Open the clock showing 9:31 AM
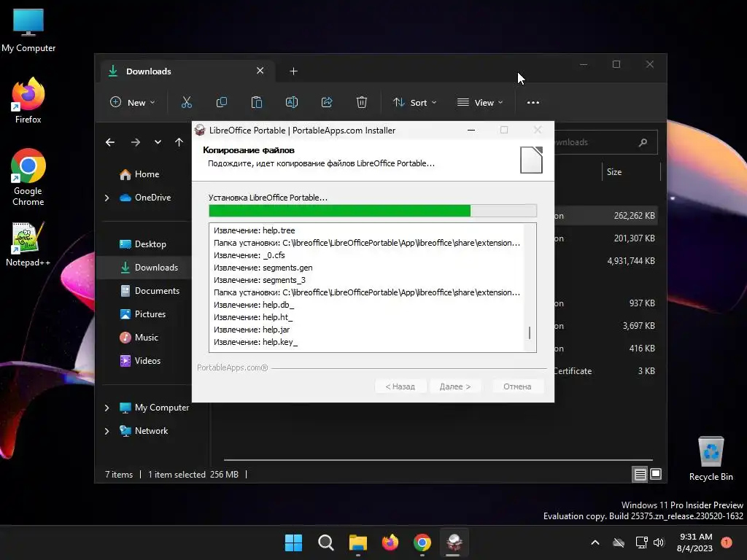747x560 pixels. click(694, 542)
